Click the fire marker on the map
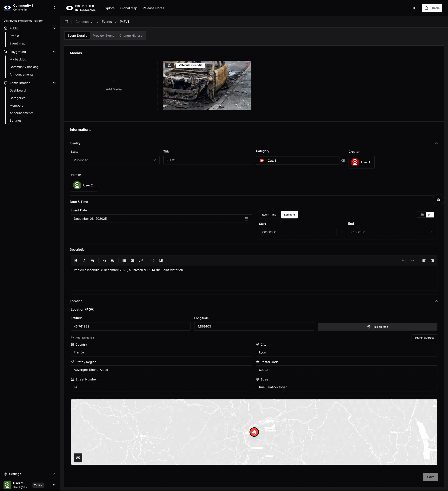 pyautogui.click(x=254, y=432)
